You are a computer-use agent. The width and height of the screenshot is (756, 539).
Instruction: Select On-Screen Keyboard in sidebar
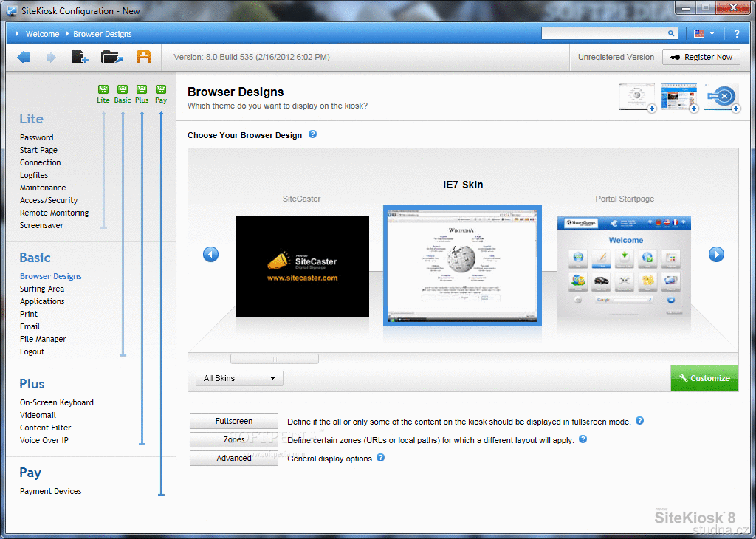pyautogui.click(x=57, y=402)
